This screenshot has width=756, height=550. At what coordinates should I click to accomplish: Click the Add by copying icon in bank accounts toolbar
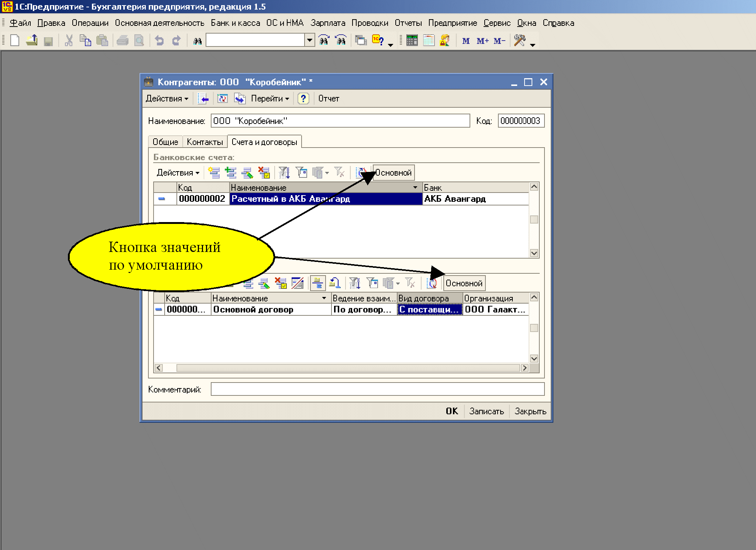coord(231,172)
